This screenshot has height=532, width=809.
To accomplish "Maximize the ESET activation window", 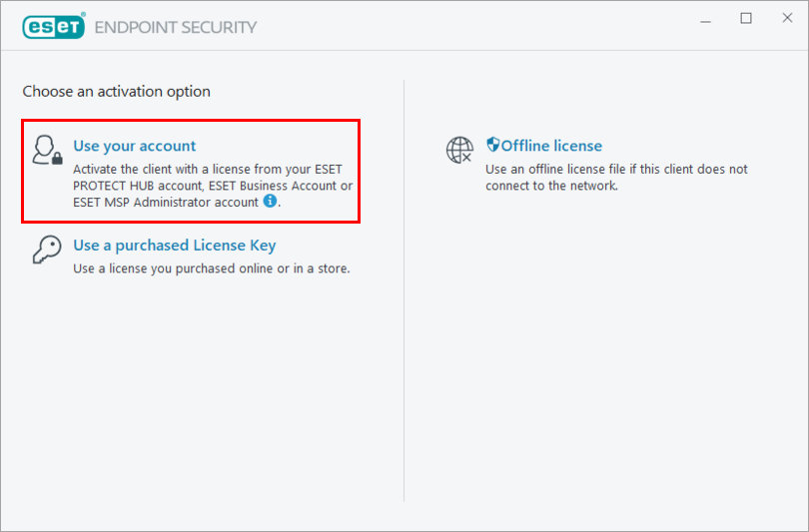I will [746, 19].
